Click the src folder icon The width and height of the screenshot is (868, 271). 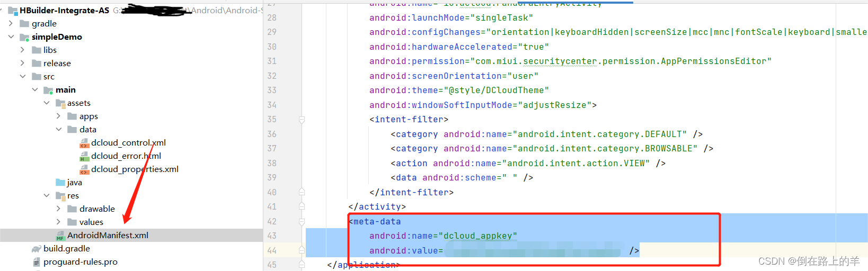(x=37, y=76)
